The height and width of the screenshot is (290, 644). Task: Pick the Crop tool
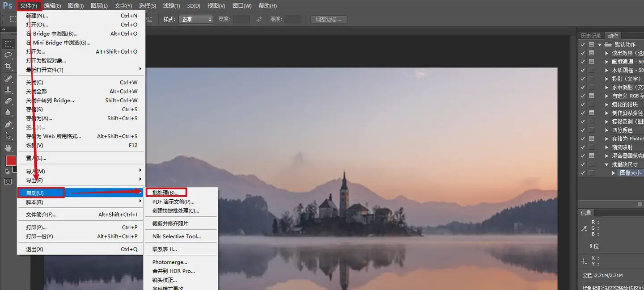pyautogui.click(x=8, y=67)
